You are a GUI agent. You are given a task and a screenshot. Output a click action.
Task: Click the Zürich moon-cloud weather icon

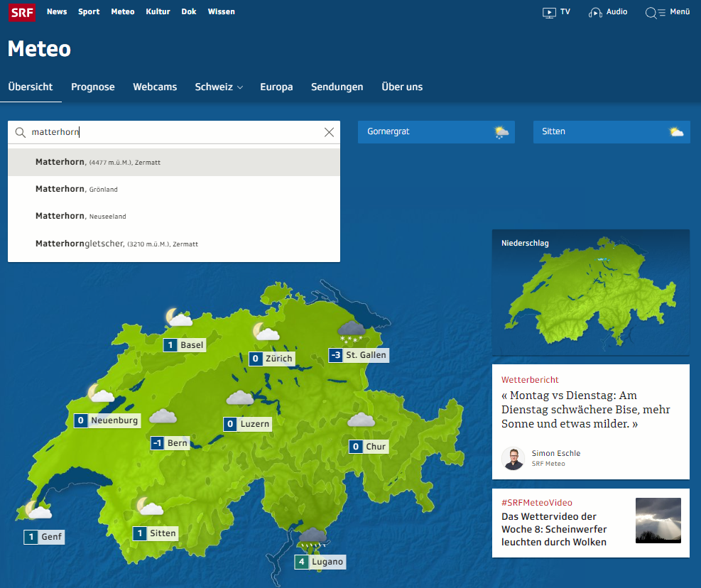(x=266, y=332)
